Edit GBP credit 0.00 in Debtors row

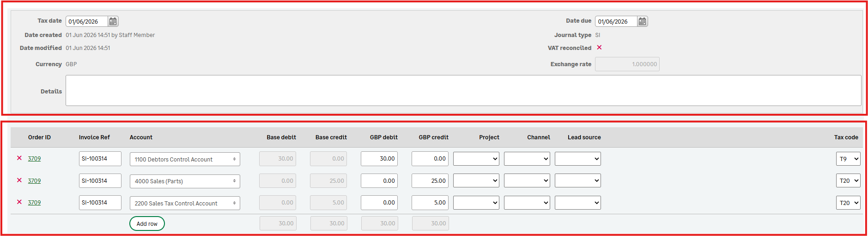430,159
